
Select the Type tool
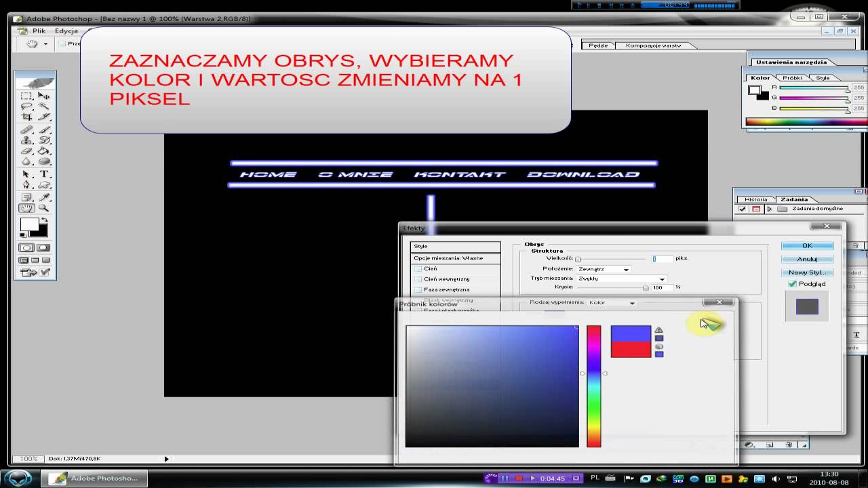pyautogui.click(x=44, y=174)
